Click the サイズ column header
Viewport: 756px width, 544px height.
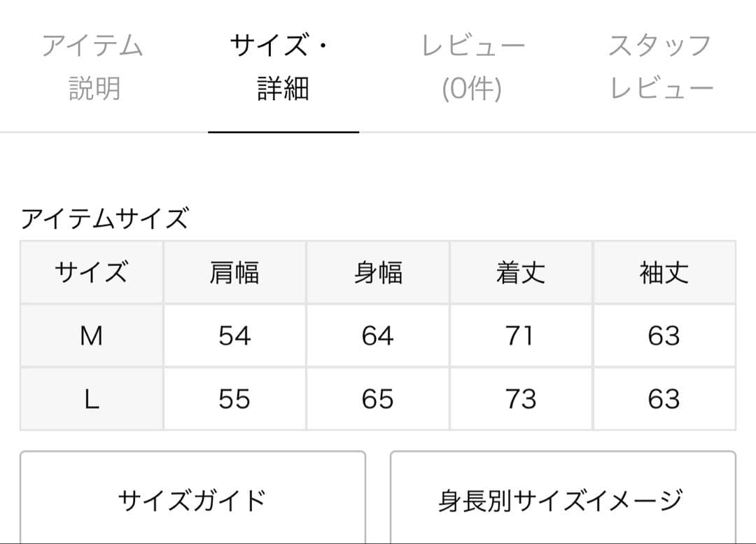pos(92,272)
